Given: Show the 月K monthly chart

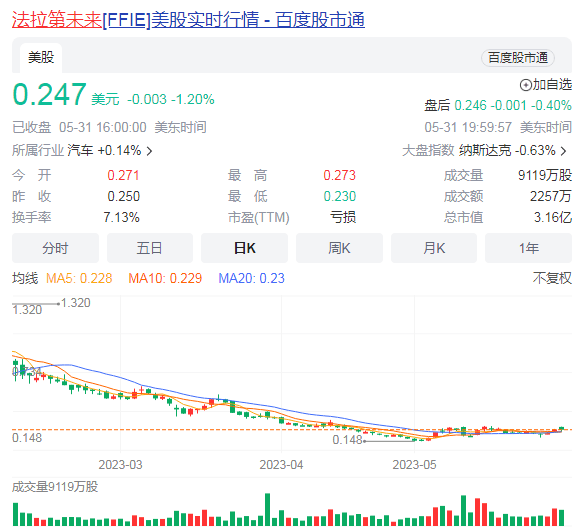Looking at the screenshot, I should click(x=434, y=248).
